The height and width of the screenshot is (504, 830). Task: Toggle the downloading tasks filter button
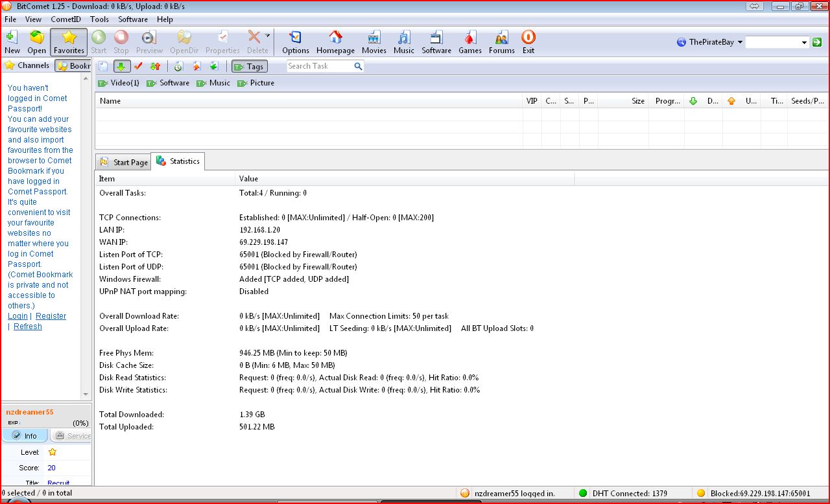[x=121, y=66]
